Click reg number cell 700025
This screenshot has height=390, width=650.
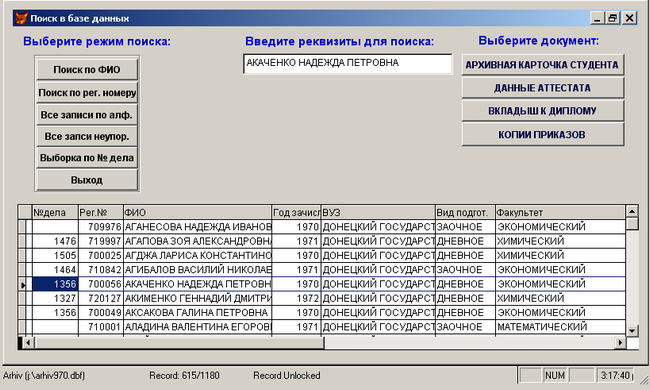[101, 255]
